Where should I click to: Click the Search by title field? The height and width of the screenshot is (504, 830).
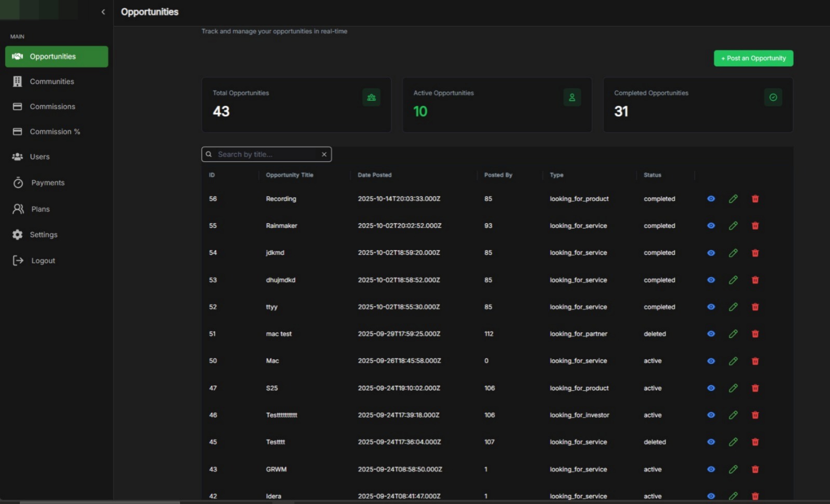266,154
